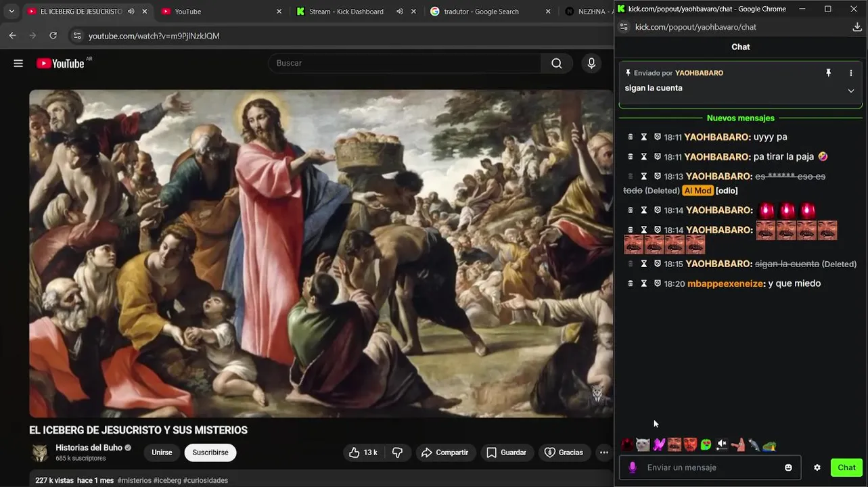The image size is (868, 487).
Task: Open the Historias del Buho channel link
Action: (89, 448)
